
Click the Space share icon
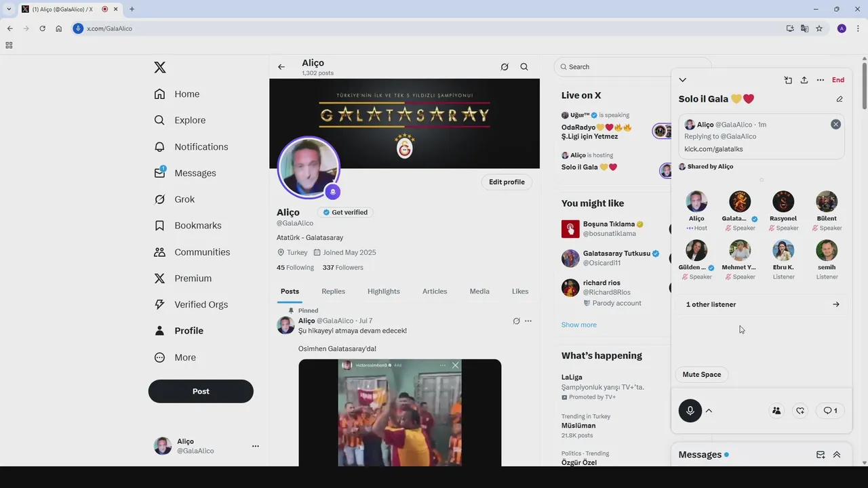click(x=804, y=80)
